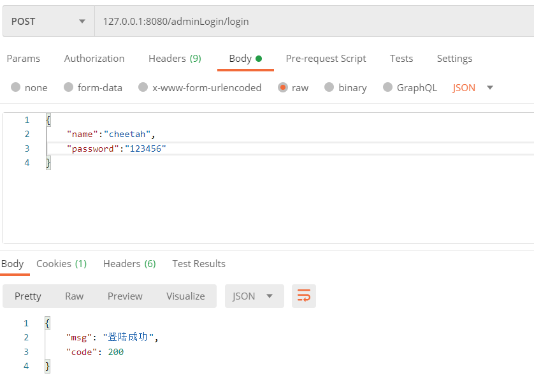
Task: Open the Settings tab
Action: (x=454, y=59)
